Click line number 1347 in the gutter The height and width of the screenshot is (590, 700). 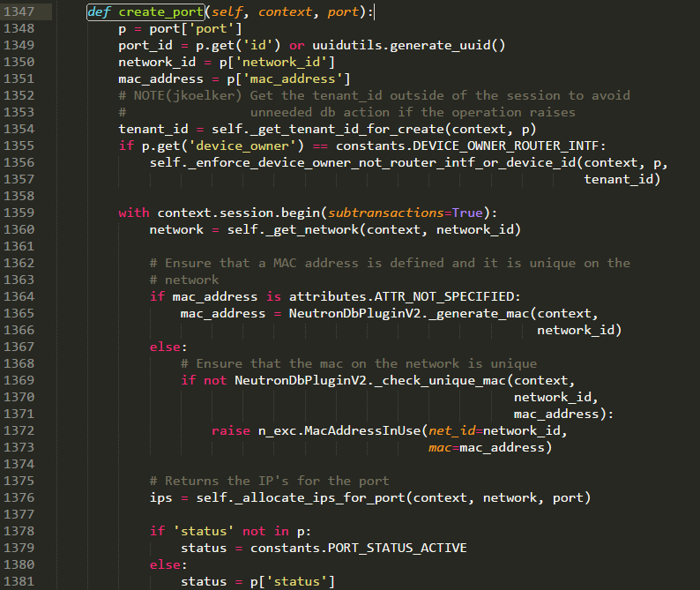[x=19, y=11]
